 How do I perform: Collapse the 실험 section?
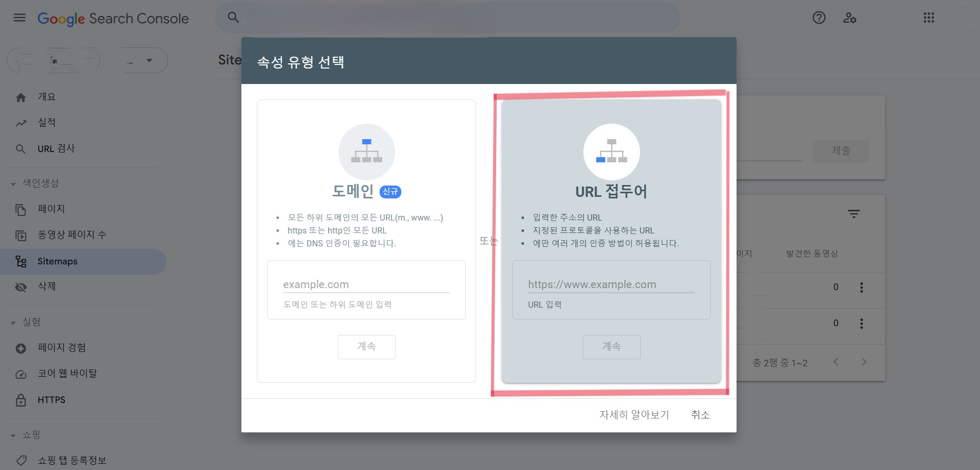[x=13, y=323]
